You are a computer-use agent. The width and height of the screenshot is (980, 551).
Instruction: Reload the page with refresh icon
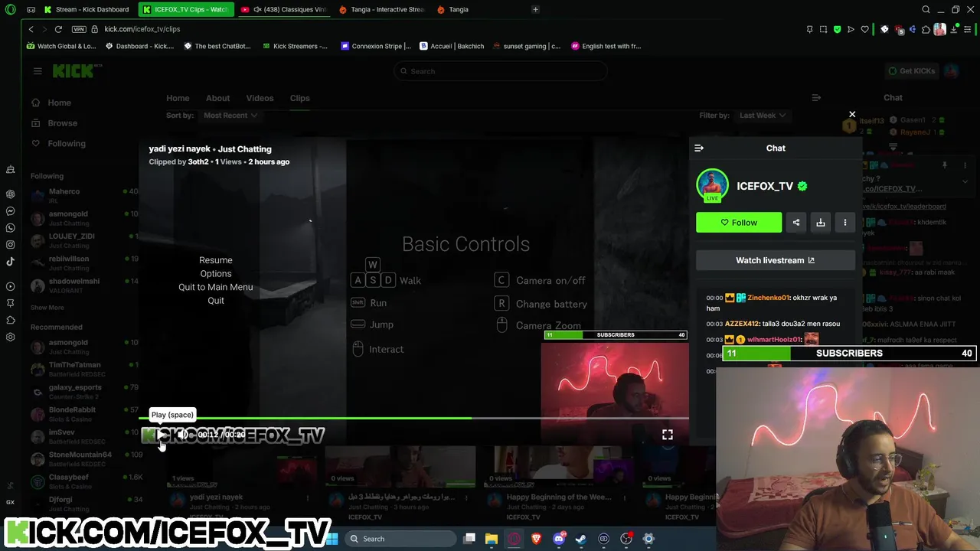58,29
